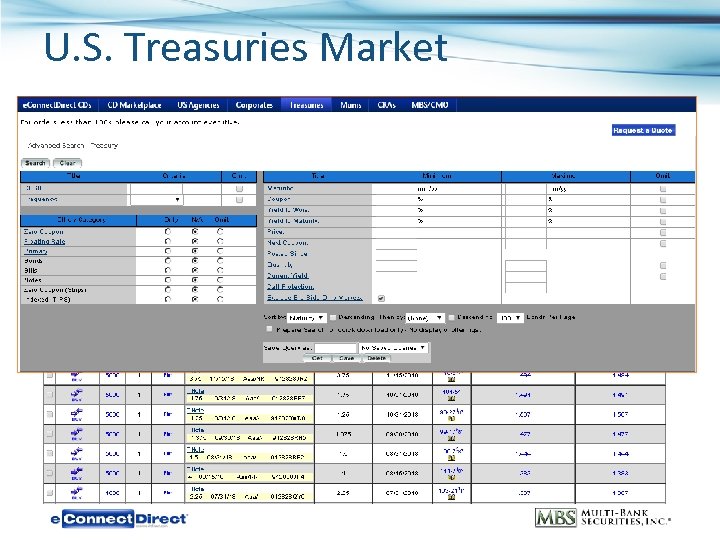This screenshot has height=540, width=720.
Task: Click the Clear button
Action: point(68,163)
